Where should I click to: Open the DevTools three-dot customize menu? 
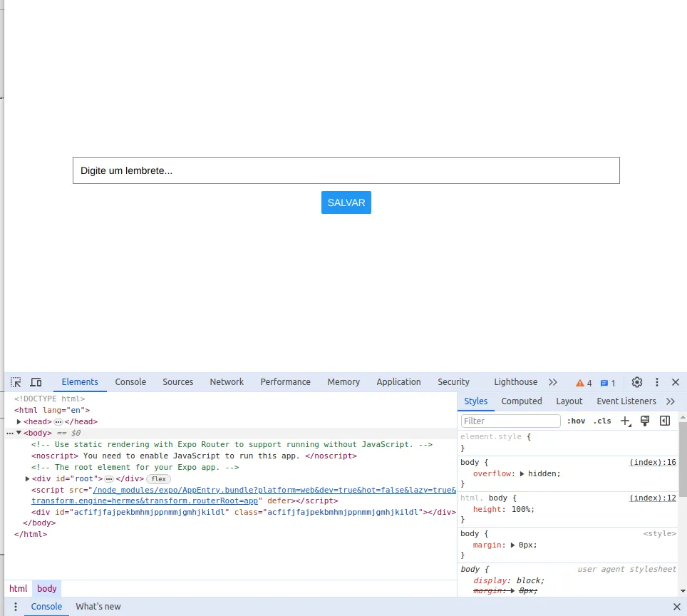pos(656,382)
